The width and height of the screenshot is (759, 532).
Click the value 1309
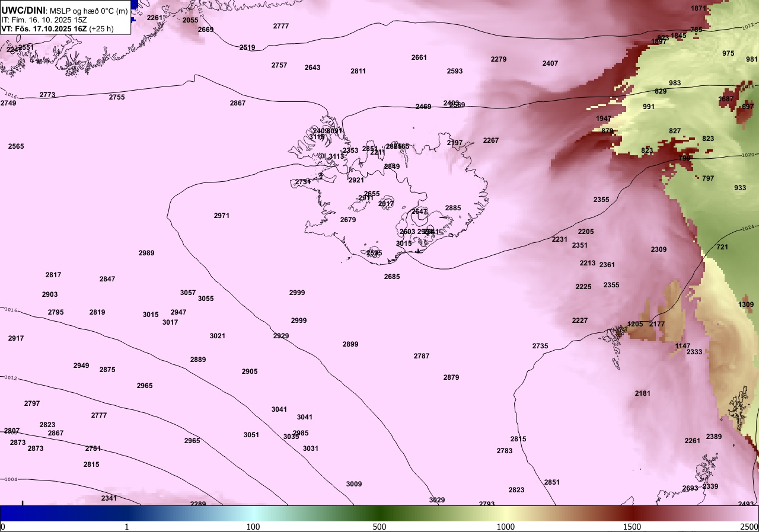(746, 305)
